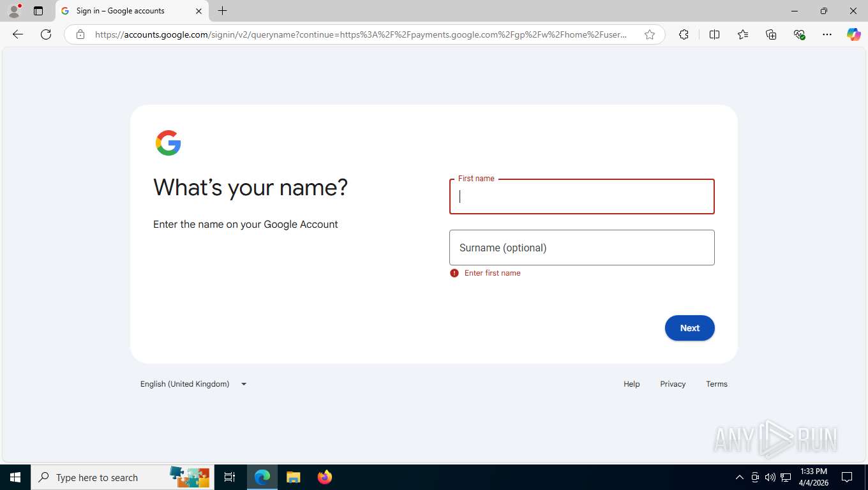Add this page to favorites star

(650, 34)
